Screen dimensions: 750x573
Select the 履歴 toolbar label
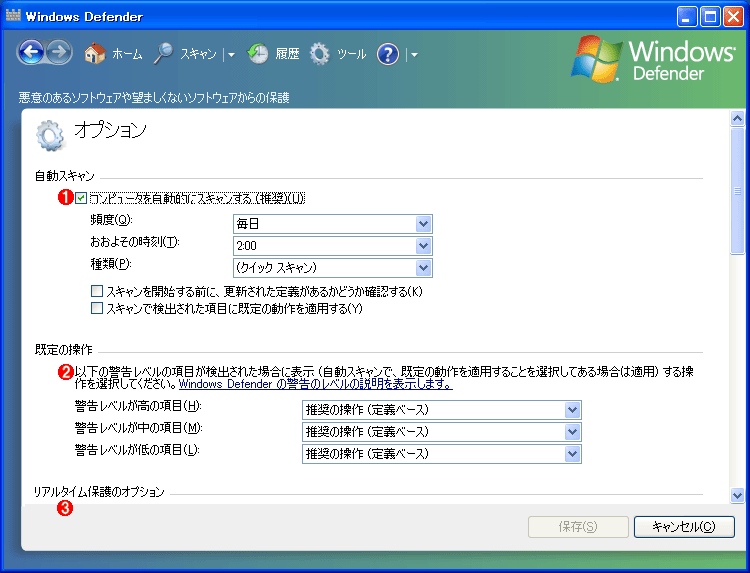(x=287, y=54)
